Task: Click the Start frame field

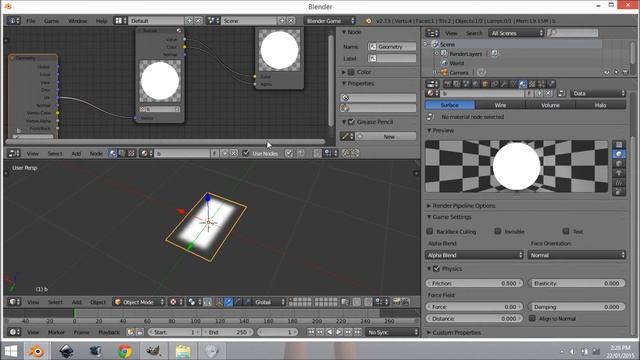Action: (x=174, y=332)
